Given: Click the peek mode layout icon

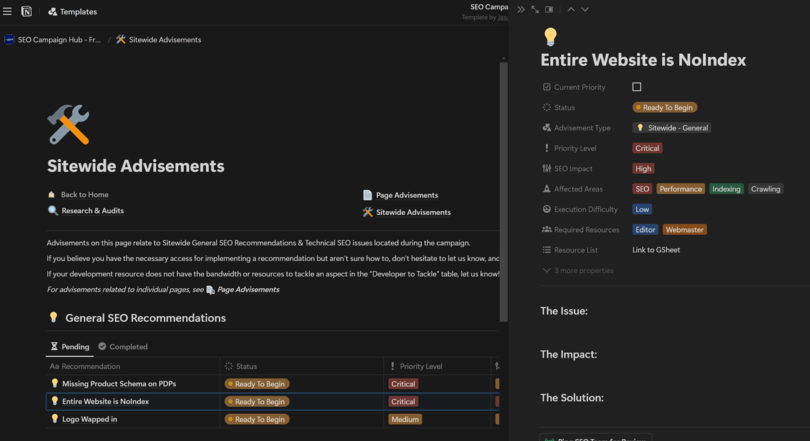Looking at the screenshot, I should (549, 9).
